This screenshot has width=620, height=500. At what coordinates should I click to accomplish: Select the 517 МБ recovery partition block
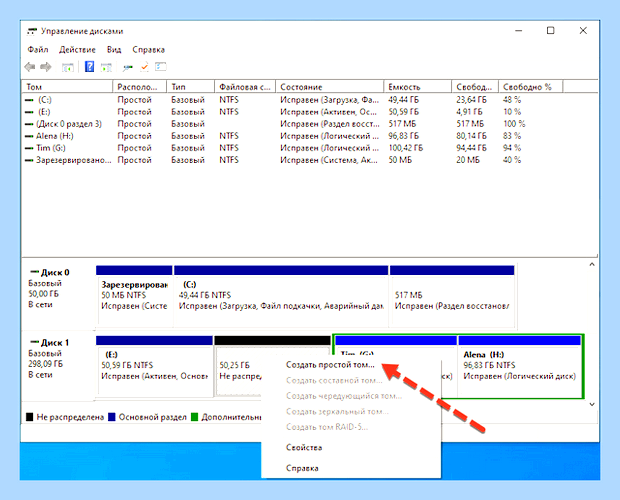tap(452, 296)
